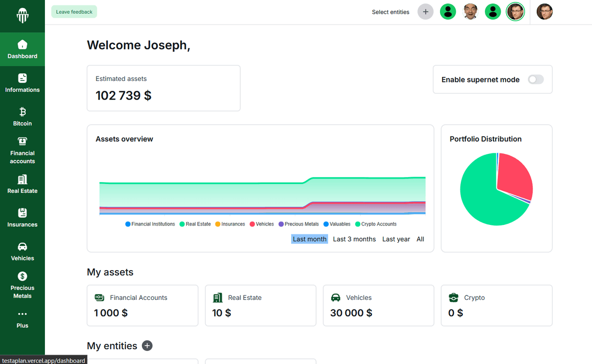Toggle Crypto Accounts legend entry
The image size is (592, 364).
click(x=375, y=224)
